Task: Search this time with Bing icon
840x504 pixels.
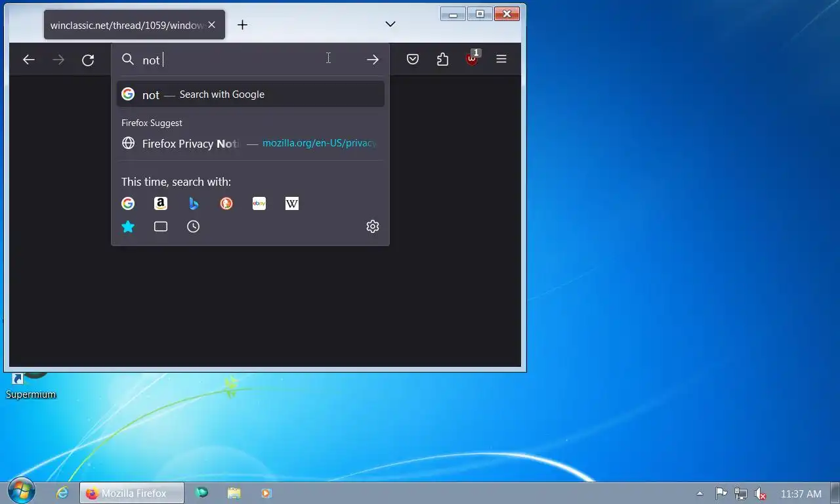Action: point(194,203)
